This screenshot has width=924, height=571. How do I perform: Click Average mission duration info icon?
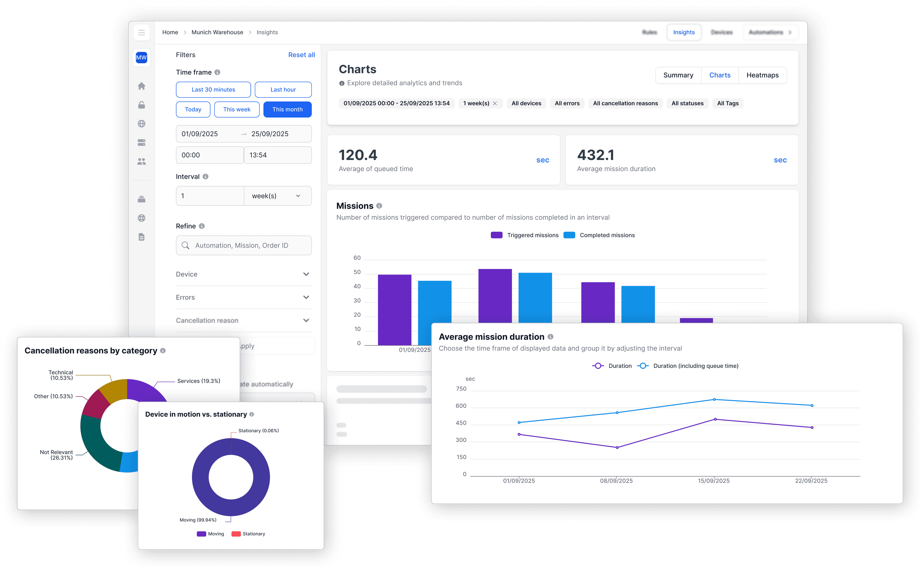click(x=551, y=336)
